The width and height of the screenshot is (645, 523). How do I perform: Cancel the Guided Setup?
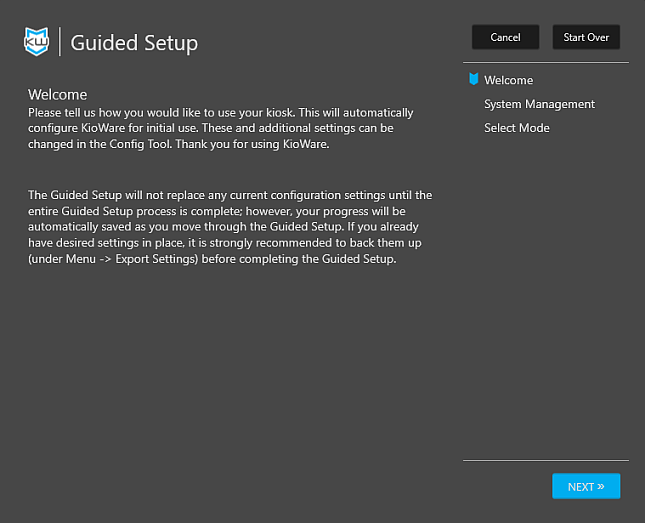click(x=505, y=37)
